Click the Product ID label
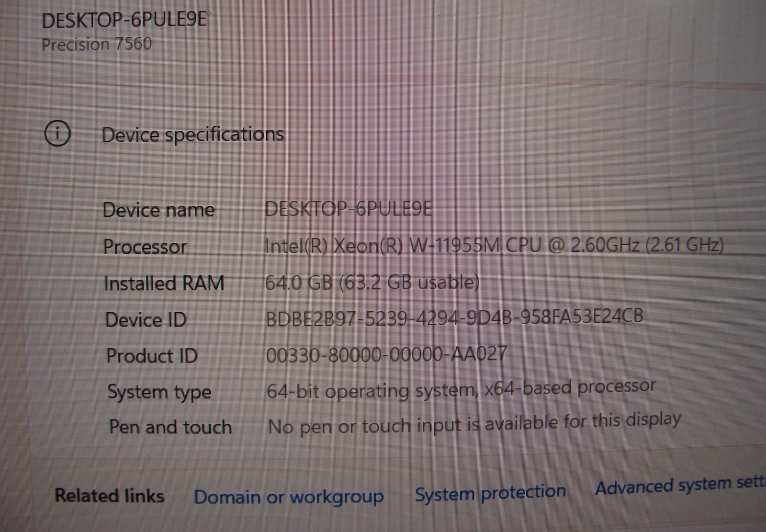 click(152, 356)
